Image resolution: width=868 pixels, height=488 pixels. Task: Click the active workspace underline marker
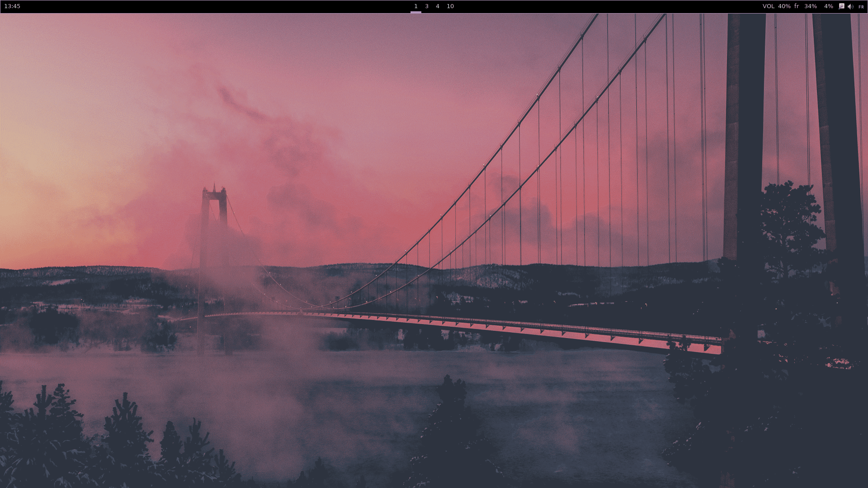415,11
